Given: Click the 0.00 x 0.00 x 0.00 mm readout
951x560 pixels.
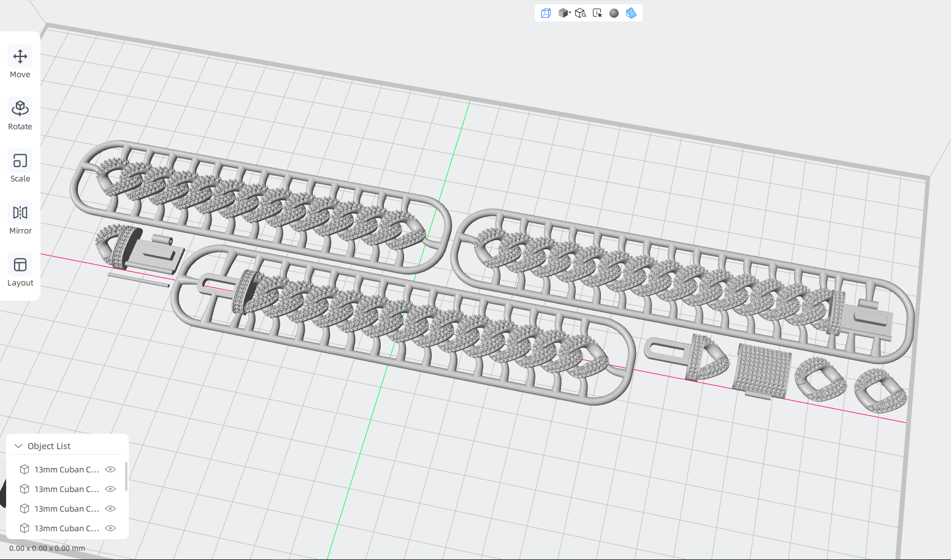Looking at the screenshot, I should click(x=47, y=548).
